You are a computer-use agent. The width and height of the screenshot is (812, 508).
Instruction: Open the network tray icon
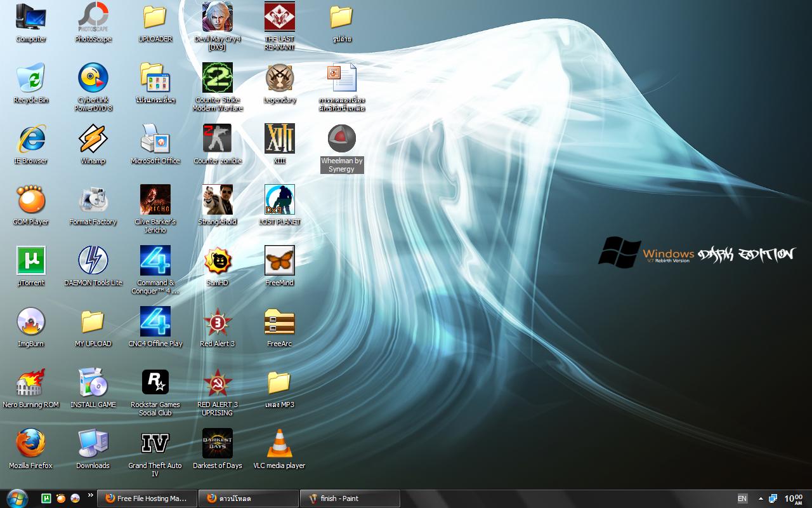tap(773, 498)
